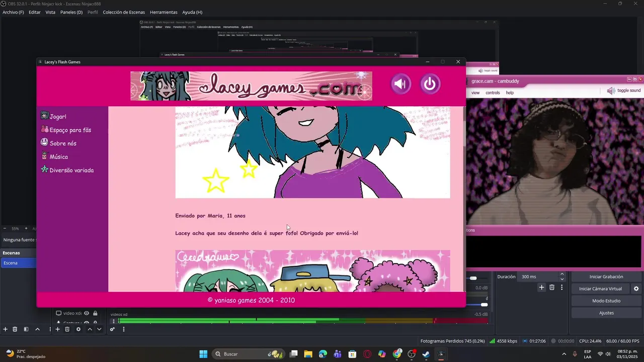Screen dimensions: 644x362
Task: Click the laceygames.com banner logo
Action: tap(251, 85)
